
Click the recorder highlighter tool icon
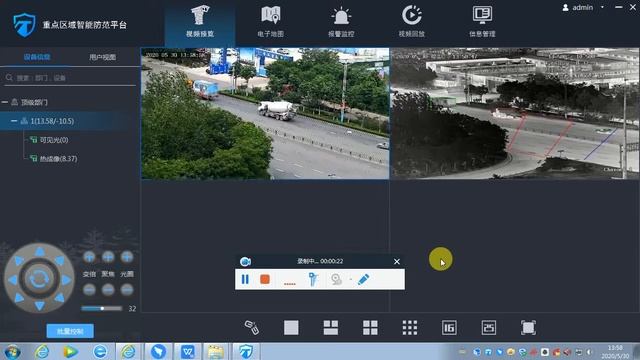coord(313,279)
